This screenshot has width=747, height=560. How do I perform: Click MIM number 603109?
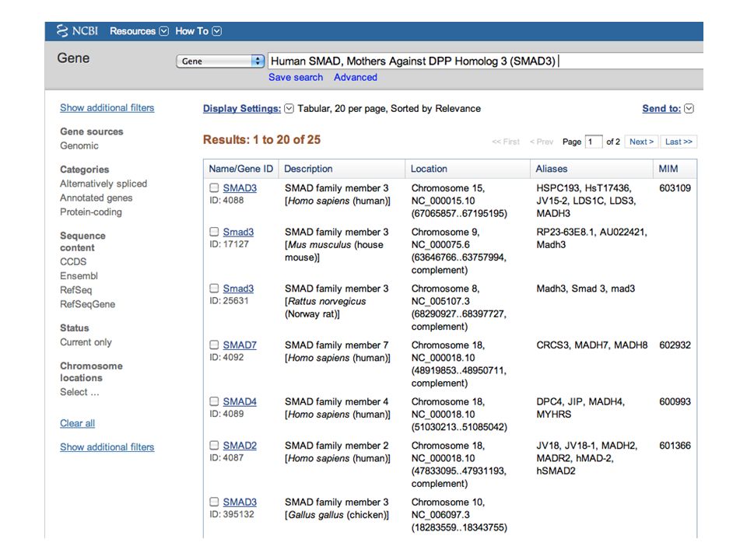pyautogui.click(x=675, y=188)
